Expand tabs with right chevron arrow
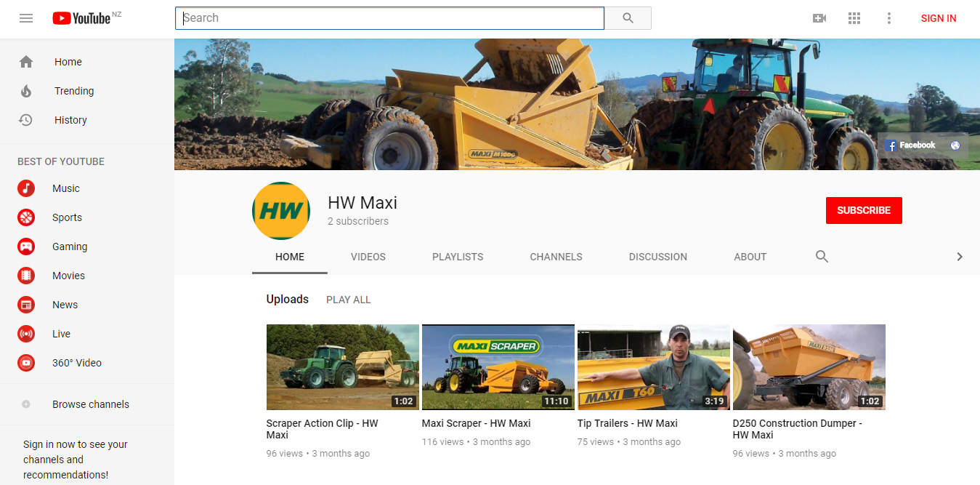The image size is (980, 485). [x=960, y=257]
